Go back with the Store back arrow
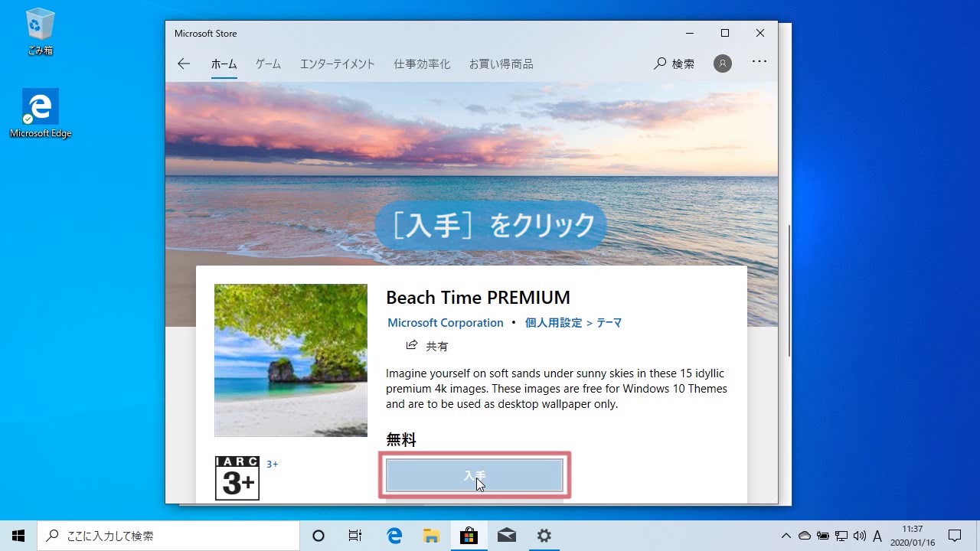This screenshot has height=551, width=980. pos(184,64)
